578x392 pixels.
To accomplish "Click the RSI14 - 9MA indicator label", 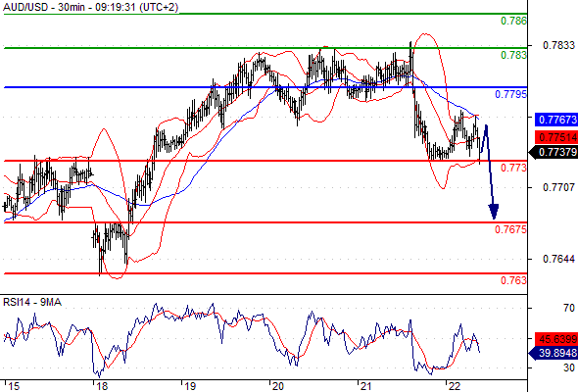I will (32, 303).
